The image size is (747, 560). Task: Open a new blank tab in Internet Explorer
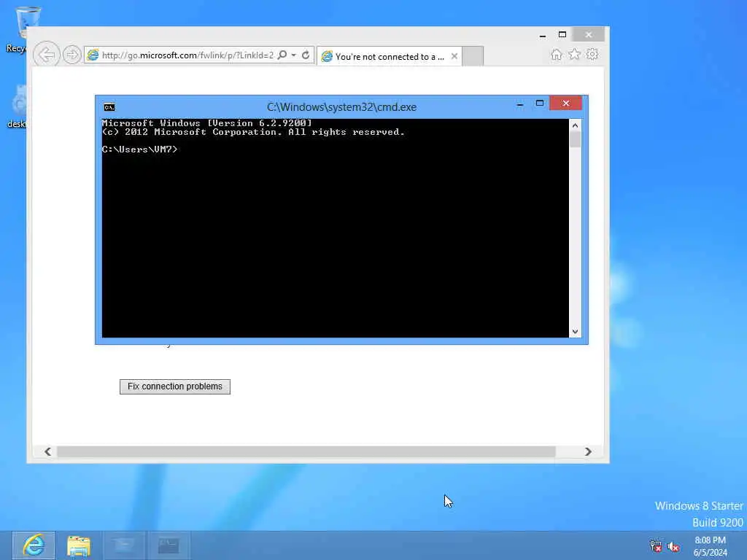[473, 56]
